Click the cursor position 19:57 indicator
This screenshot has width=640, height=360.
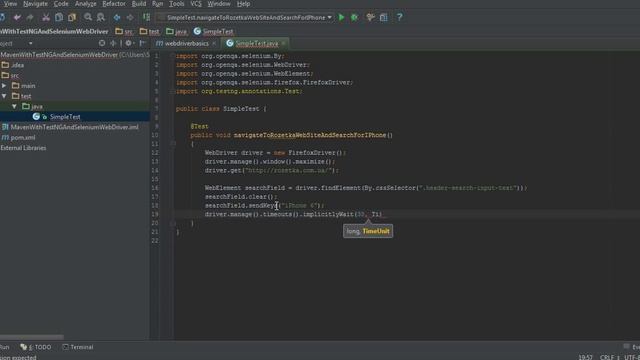point(585,357)
